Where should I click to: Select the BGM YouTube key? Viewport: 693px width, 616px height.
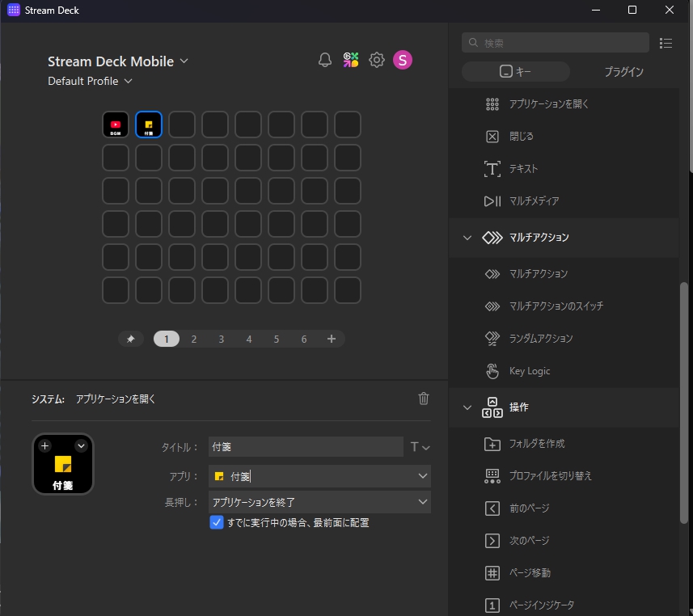point(116,124)
